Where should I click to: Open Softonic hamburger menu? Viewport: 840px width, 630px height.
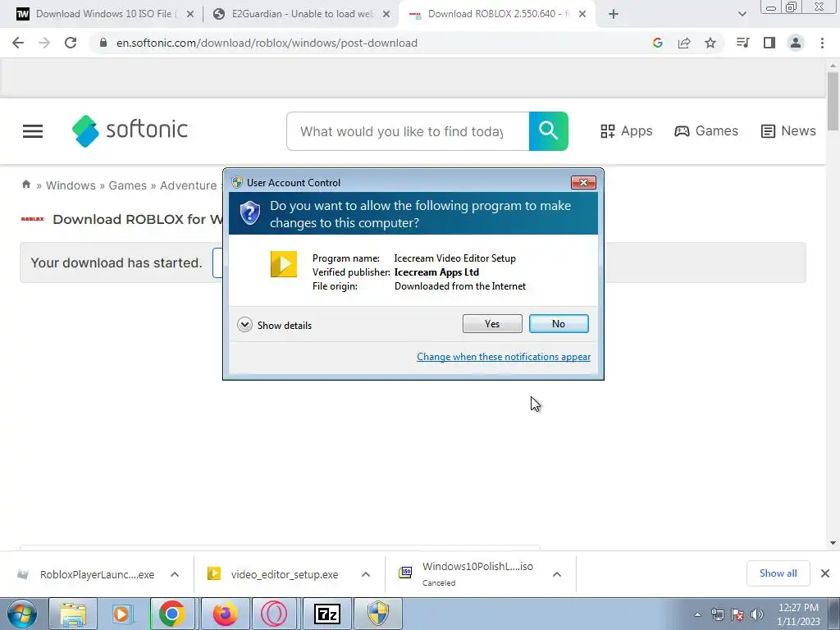point(33,131)
